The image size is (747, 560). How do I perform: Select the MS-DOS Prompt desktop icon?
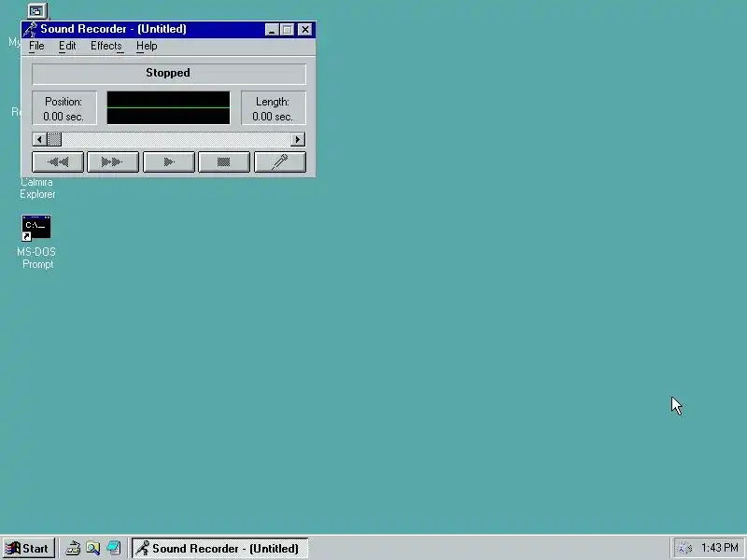(x=36, y=242)
